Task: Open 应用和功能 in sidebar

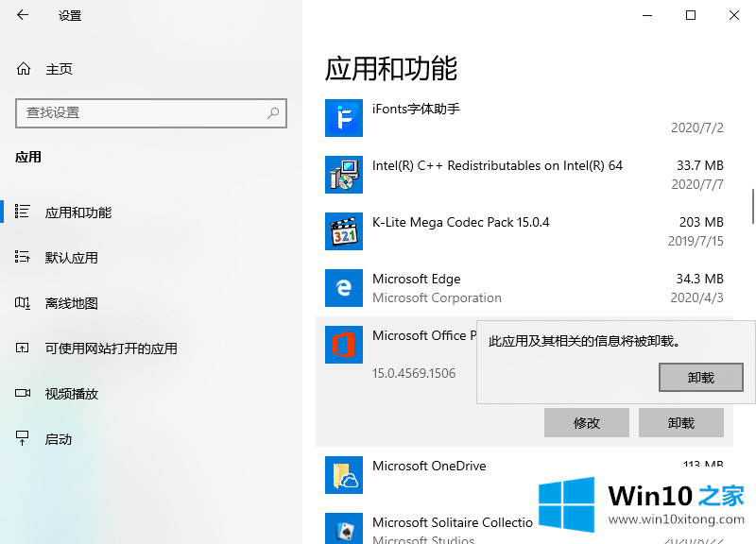Action: point(78,212)
